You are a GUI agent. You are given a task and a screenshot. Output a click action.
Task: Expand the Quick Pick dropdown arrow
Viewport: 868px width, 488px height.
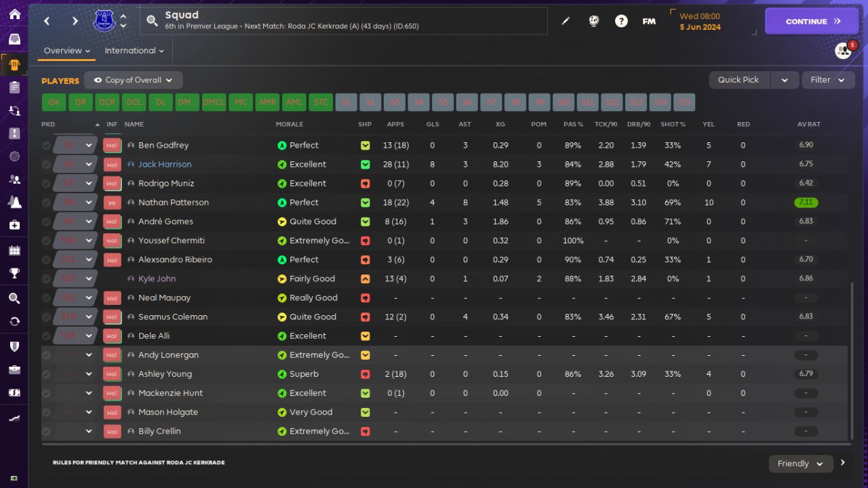coord(785,80)
